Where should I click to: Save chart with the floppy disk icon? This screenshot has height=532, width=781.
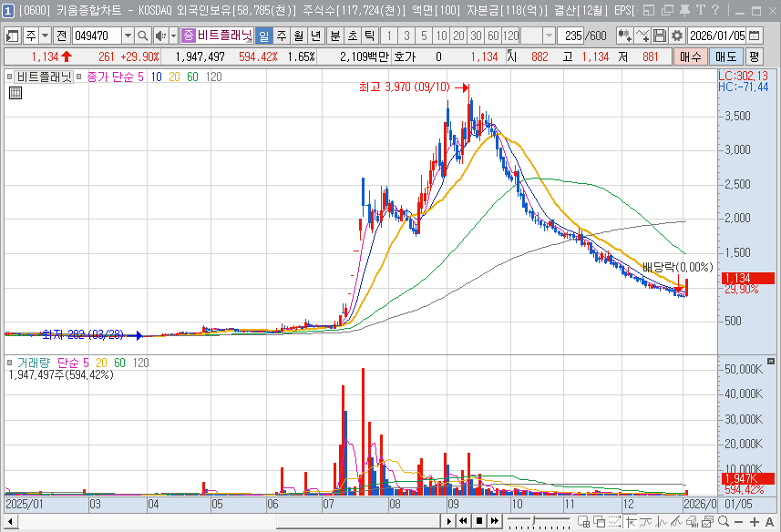[x=660, y=36]
